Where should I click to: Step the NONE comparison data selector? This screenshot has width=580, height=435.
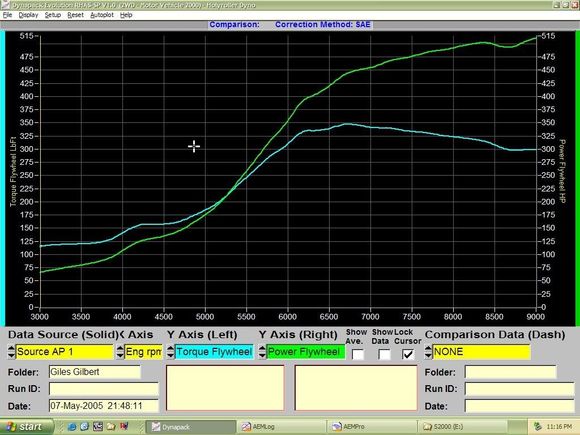428,352
